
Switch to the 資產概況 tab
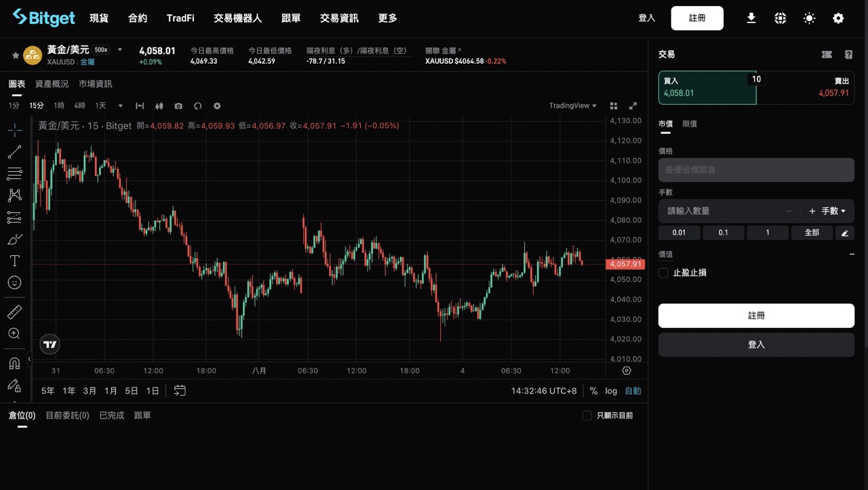coord(52,84)
